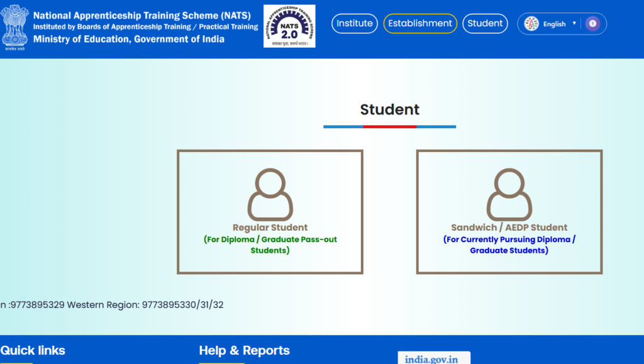This screenshot has height=364, width=644.
Task: Click the language translation globe icon
Action: (x=531, y=24)
